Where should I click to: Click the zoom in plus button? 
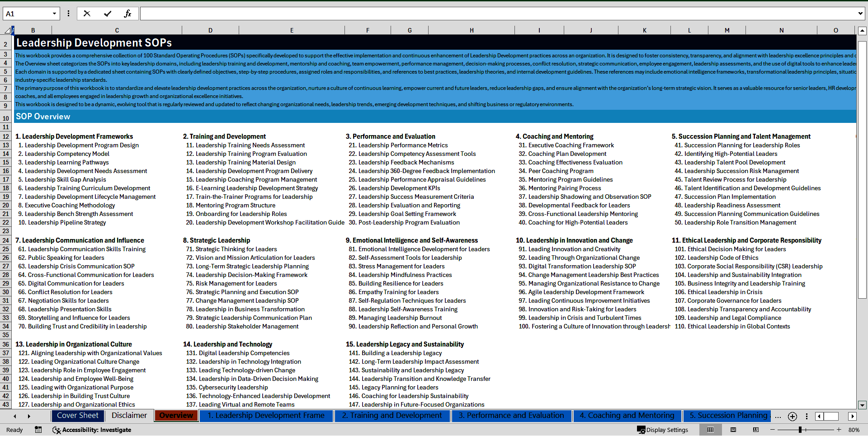pyautogui.click(x=839, y=430)
